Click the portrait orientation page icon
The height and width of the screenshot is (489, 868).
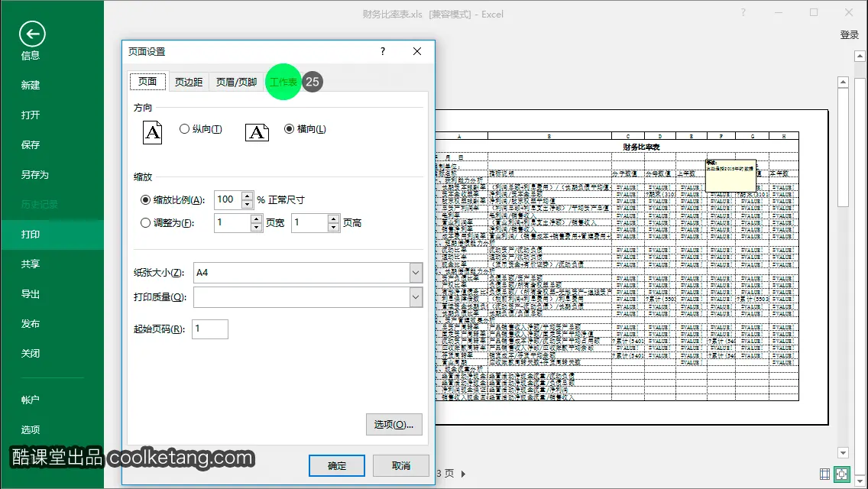[x=152, y=132]
